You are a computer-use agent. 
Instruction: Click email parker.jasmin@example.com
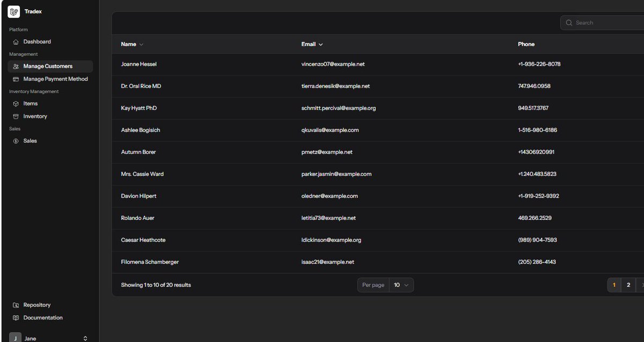pos(336,174)
